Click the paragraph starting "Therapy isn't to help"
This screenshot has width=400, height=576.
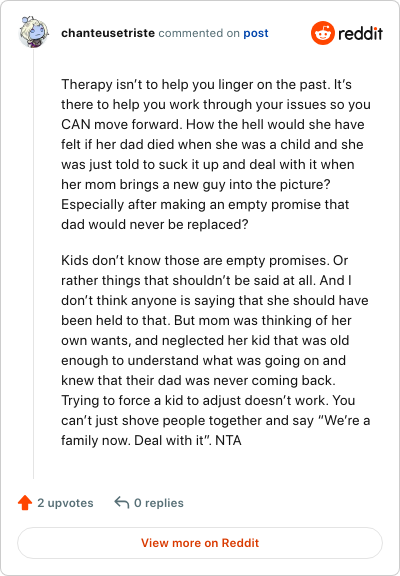tap(216, 154)
